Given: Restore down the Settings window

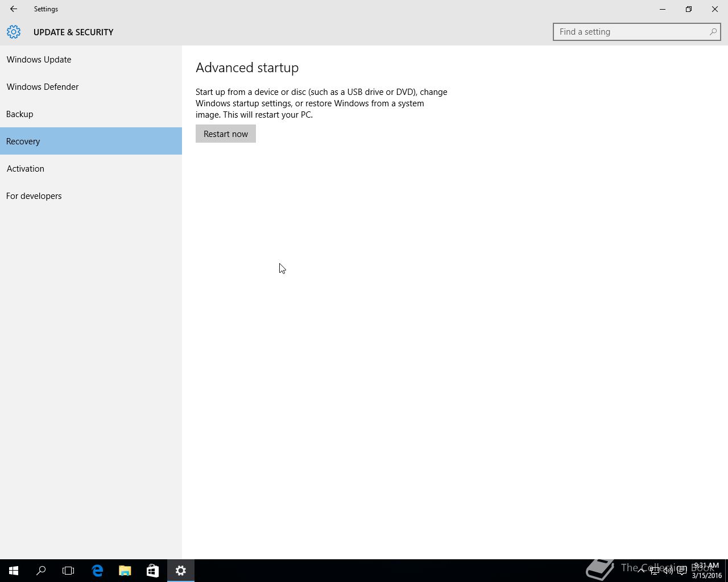Looking at the screenshot, I should pos(689,9).
